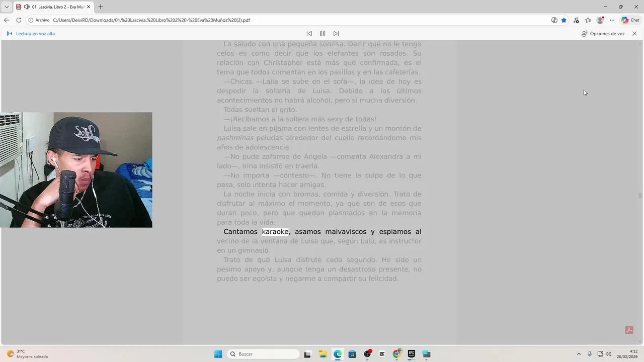Click the Lectura en voz alta label

point(35,34)
